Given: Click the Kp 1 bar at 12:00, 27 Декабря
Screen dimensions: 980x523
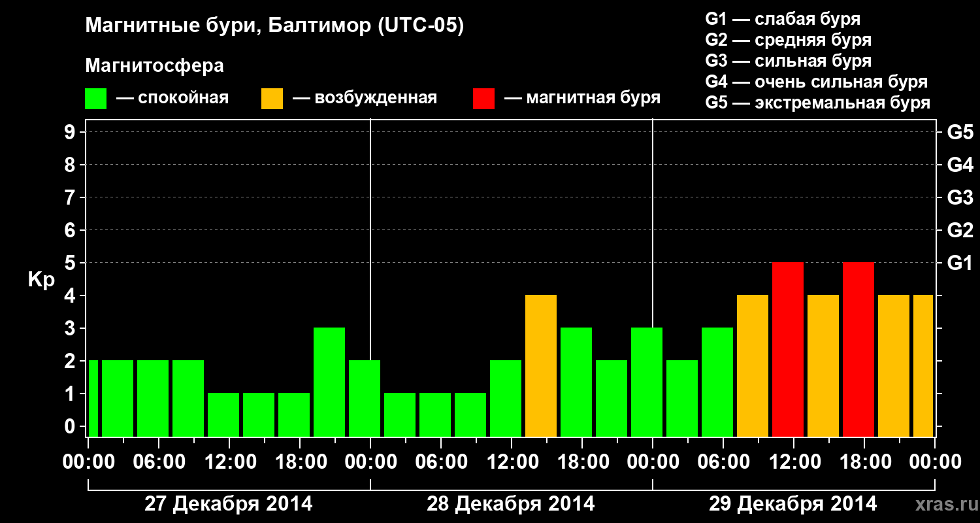Looking at the screenshot, I should click(x=223, y=414).
